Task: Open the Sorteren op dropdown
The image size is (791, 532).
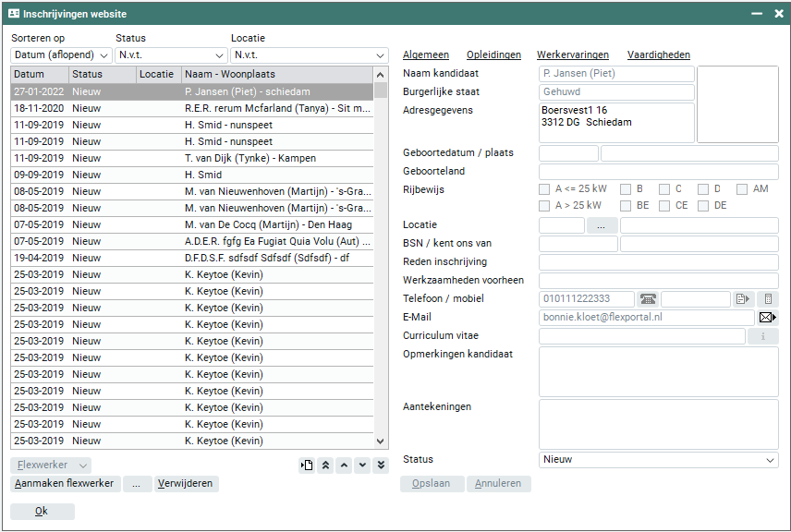Action: [61, 55]
